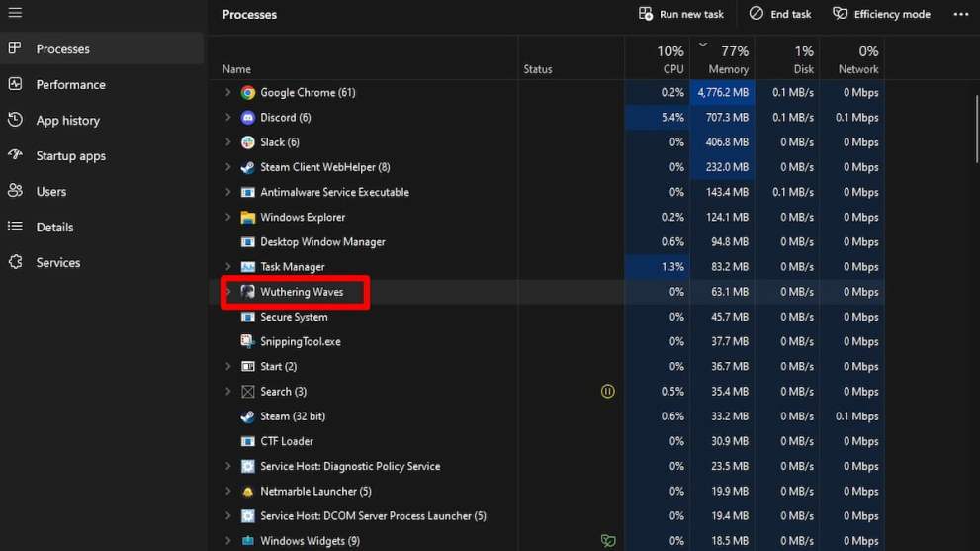This screenshot has width=980, height=551.
Task: Click the suspended status icon on Search row
Action: [x=607, y=392]
